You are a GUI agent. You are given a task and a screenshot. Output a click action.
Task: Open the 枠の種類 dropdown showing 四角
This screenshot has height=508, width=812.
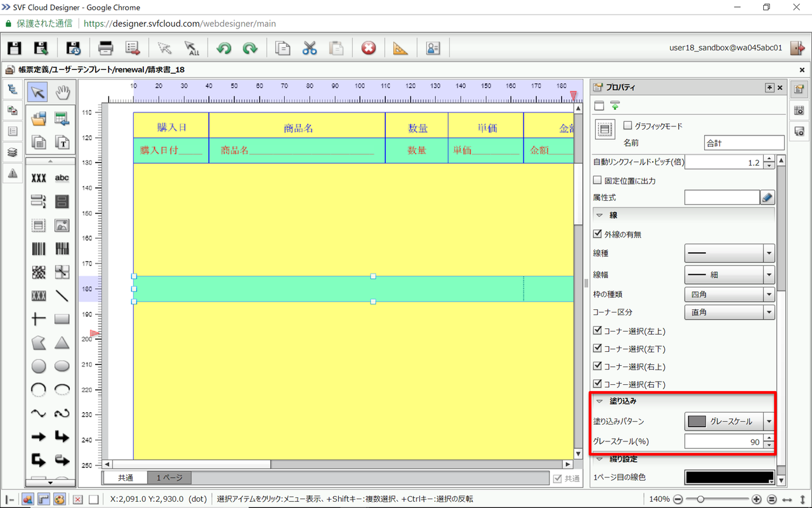[x=730, y=295]
